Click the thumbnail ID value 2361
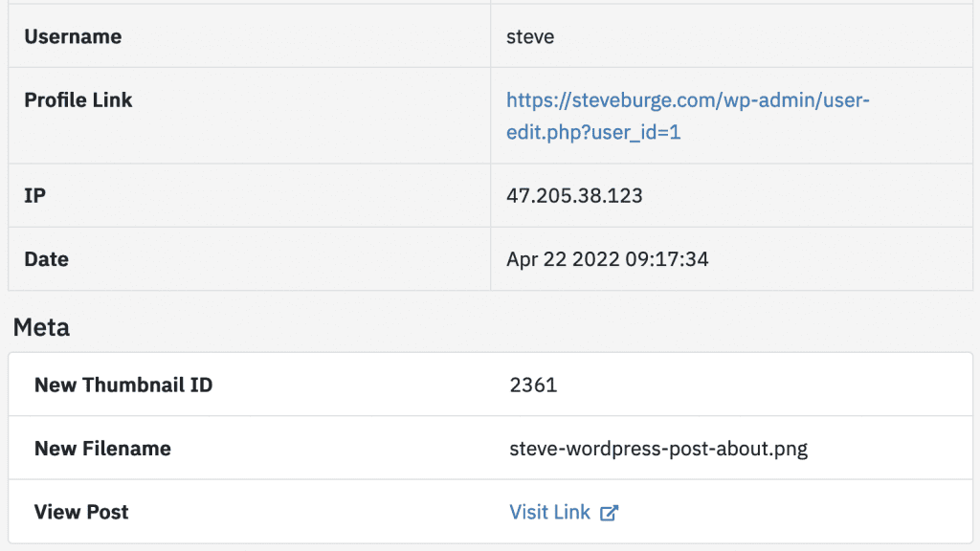Viewport: 980px width, 551px height. (x=534, y=385)
